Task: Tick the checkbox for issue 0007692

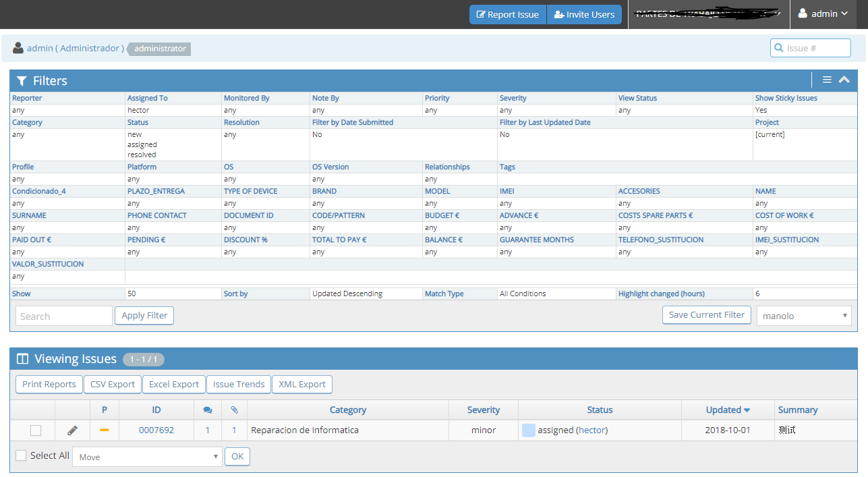Action: (x=36, y=430)
